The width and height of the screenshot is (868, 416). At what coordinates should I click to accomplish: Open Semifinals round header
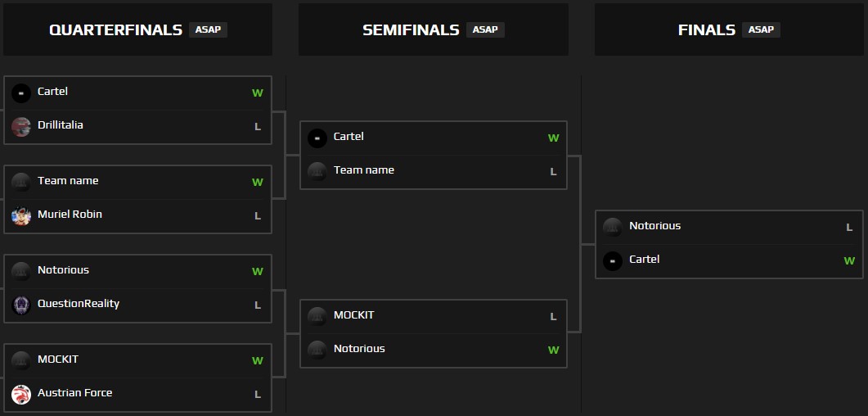point(411,30)
